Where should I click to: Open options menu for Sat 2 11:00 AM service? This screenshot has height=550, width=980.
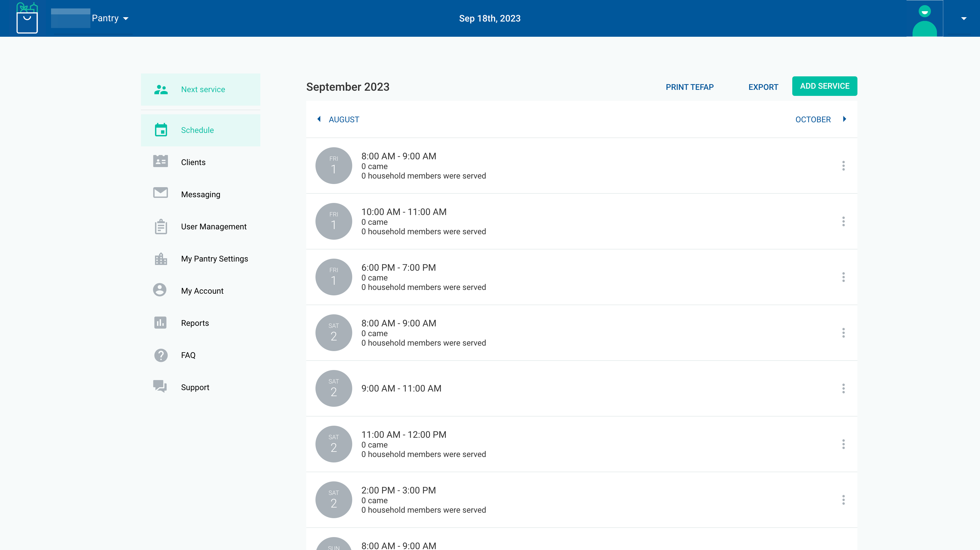[843, 444]
